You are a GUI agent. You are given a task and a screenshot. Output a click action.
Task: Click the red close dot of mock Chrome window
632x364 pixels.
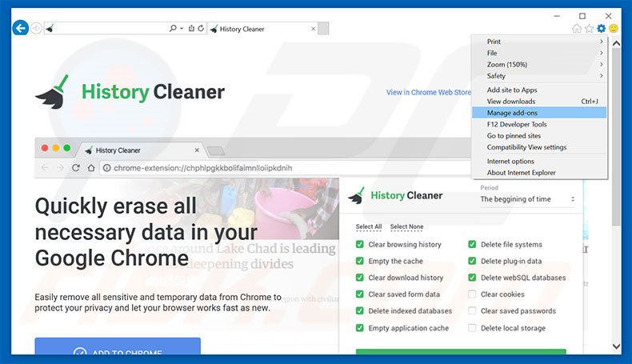coord(45,148)
